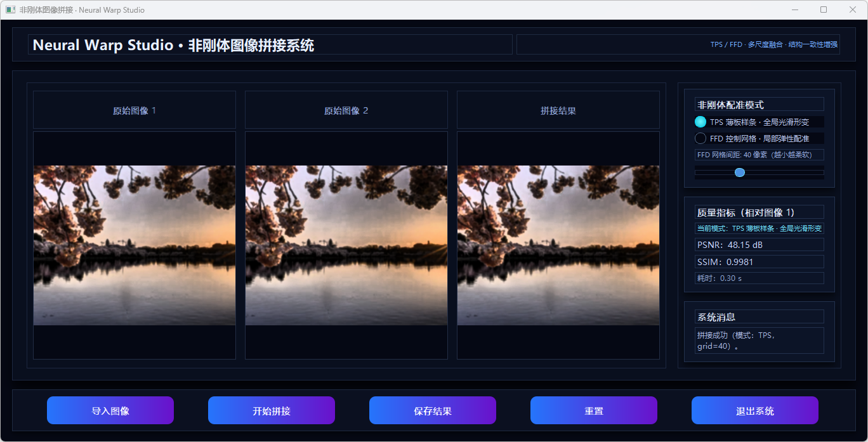Click the 原始图像 1 preview image

(135, 245)
